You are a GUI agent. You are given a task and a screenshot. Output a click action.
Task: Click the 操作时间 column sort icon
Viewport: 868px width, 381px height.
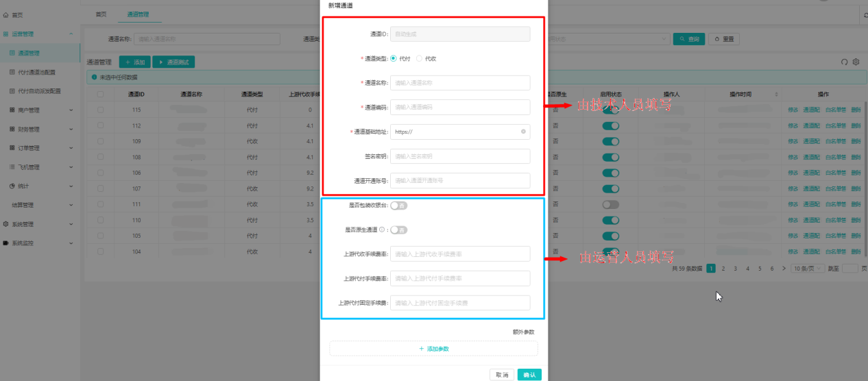777,94
